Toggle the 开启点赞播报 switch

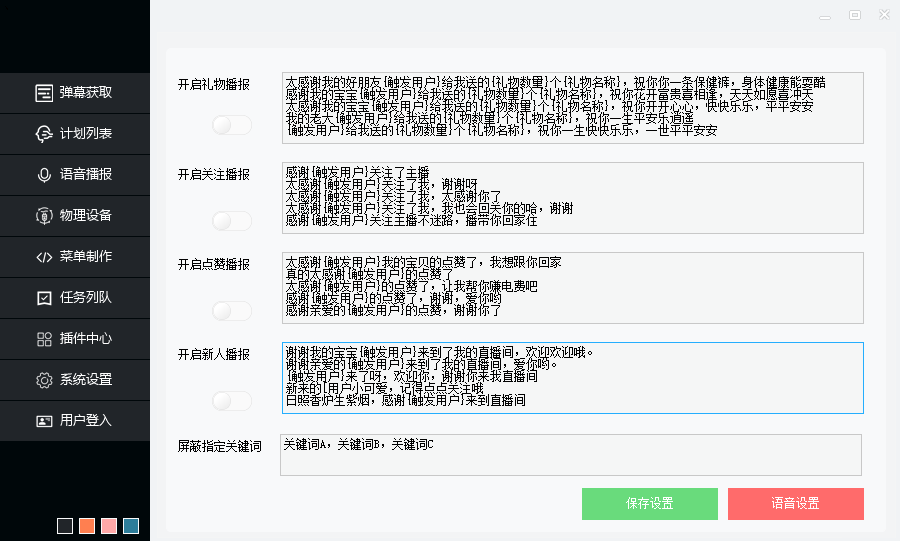click(x=231, y=311)
